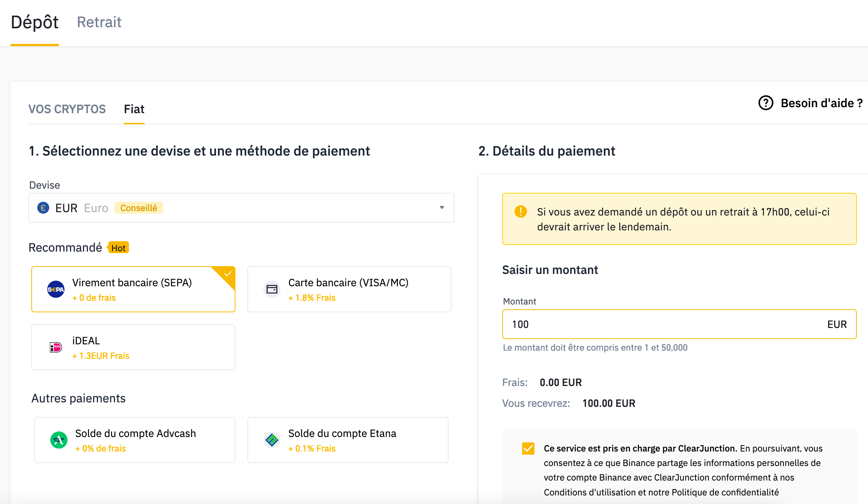
Task: Click the 'Ce service est pris en charge par ClearJunction' text
Action: [x=640, y=449]
